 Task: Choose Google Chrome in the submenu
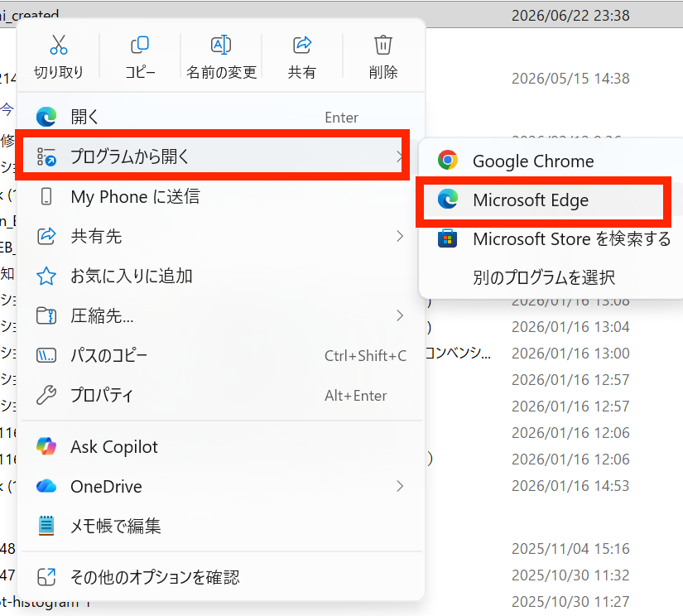[x=551, y=161]
